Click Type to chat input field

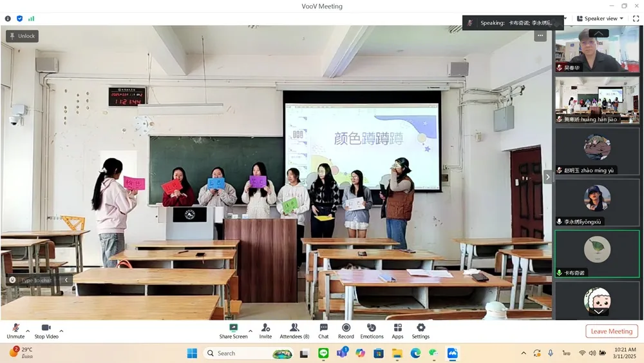[x=37, y=280]
